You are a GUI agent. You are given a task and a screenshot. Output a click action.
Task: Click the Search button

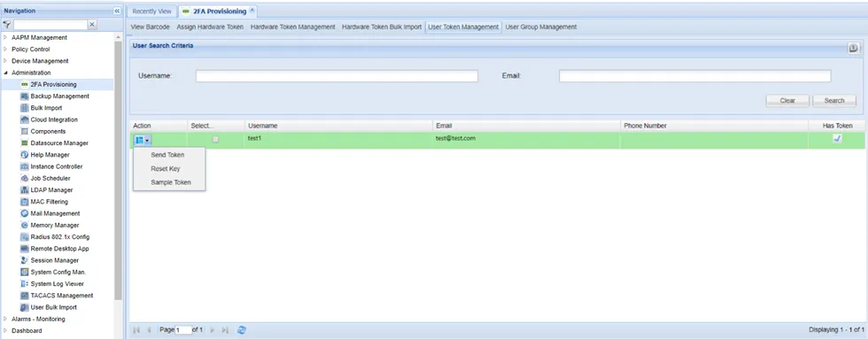(834, 101)
